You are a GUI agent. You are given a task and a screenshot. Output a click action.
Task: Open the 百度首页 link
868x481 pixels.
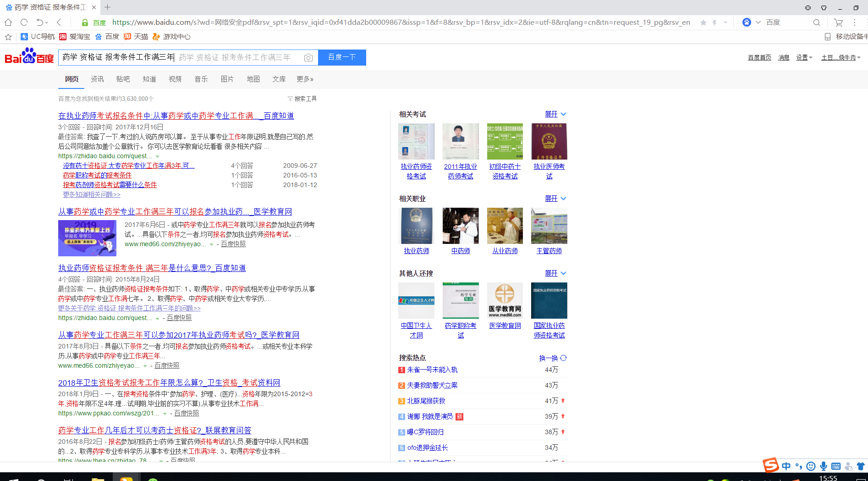click(759, 57)
